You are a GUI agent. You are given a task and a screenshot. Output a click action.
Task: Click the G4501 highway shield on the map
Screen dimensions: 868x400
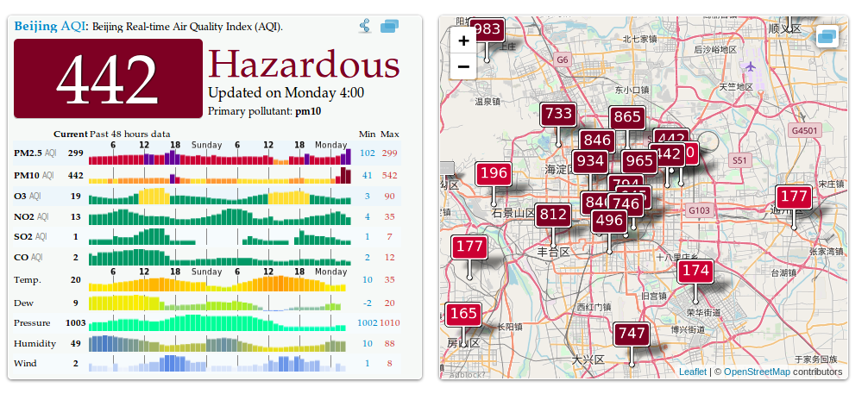804,130
